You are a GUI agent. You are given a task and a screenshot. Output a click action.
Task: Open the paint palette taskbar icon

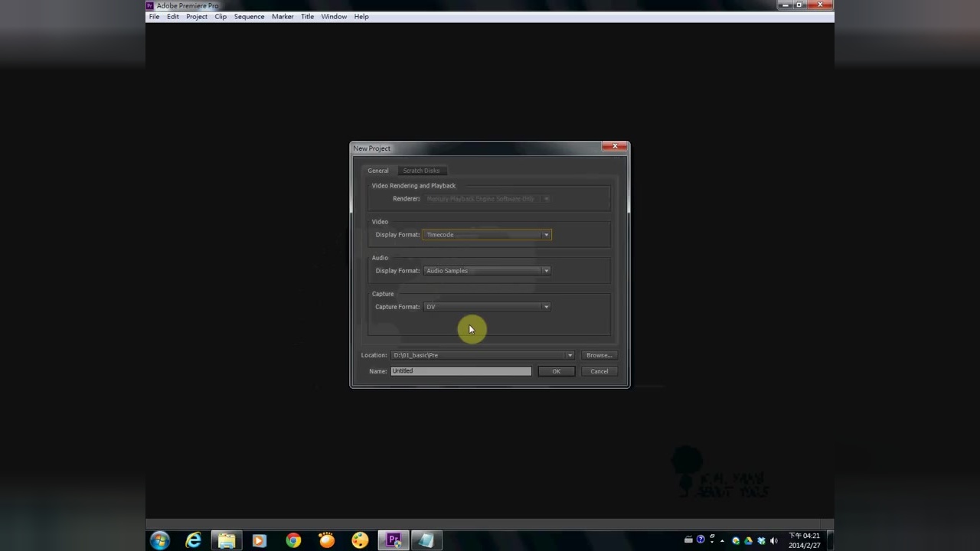tap(360, 540)
